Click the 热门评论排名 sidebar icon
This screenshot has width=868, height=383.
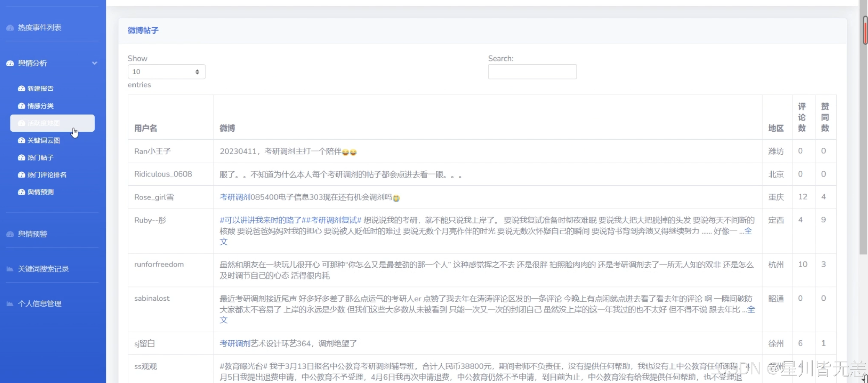[21, 175]
